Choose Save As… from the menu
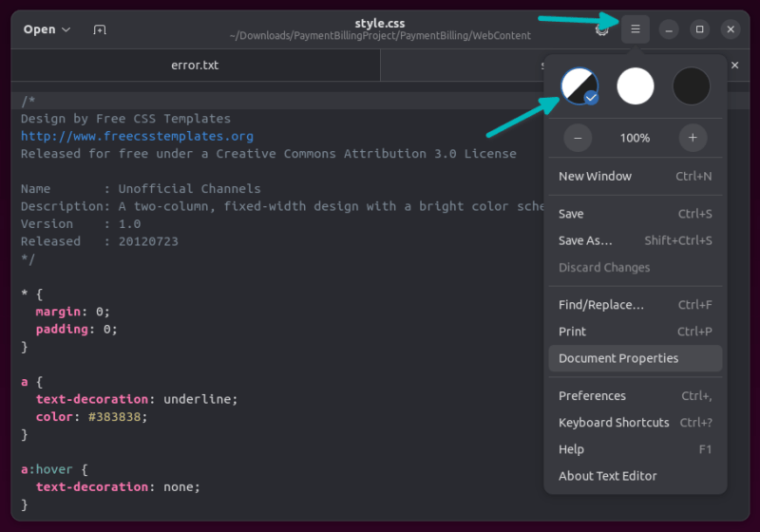Image resolution: width=760 pixels, height=532 pixels. (x=585, y=240)
